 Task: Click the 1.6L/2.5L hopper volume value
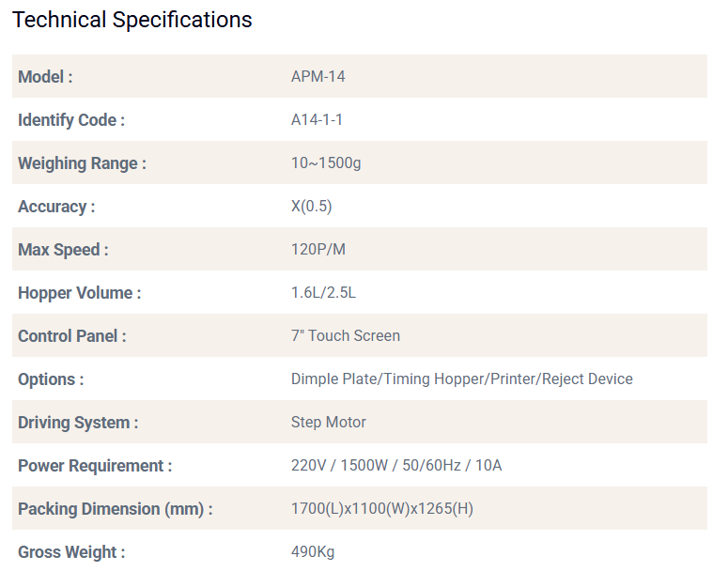323,293
